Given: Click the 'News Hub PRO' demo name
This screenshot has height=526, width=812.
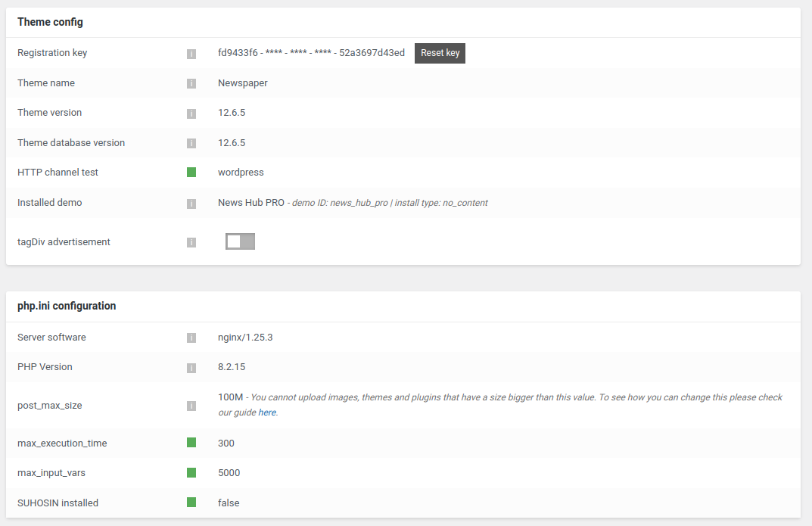Looking at the screenshot, I should pos(251,202).
